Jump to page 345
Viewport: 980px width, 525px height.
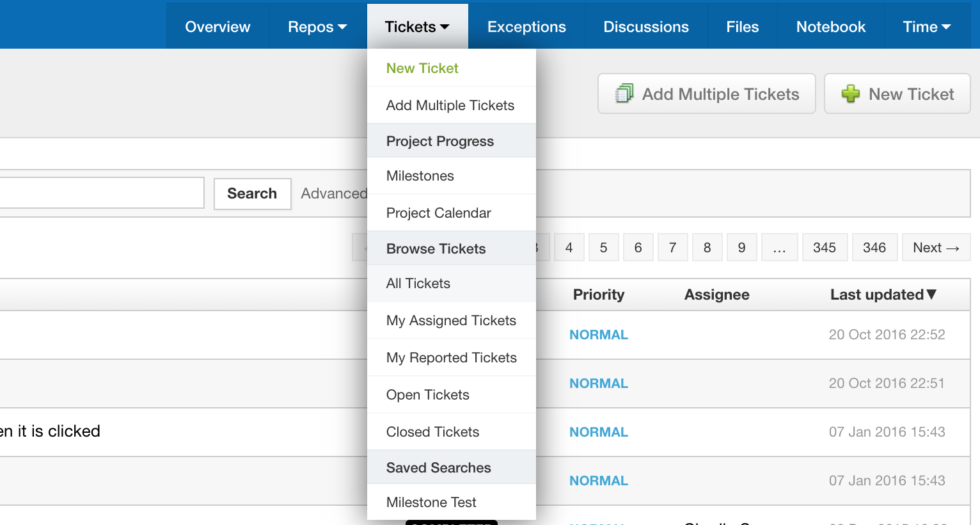click(x=825, y=247)
